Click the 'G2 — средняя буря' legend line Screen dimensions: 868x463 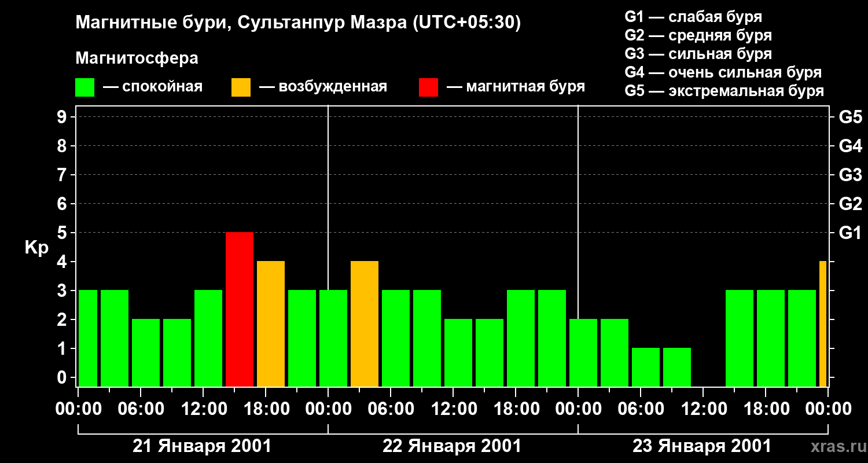[x=698, y=35]
